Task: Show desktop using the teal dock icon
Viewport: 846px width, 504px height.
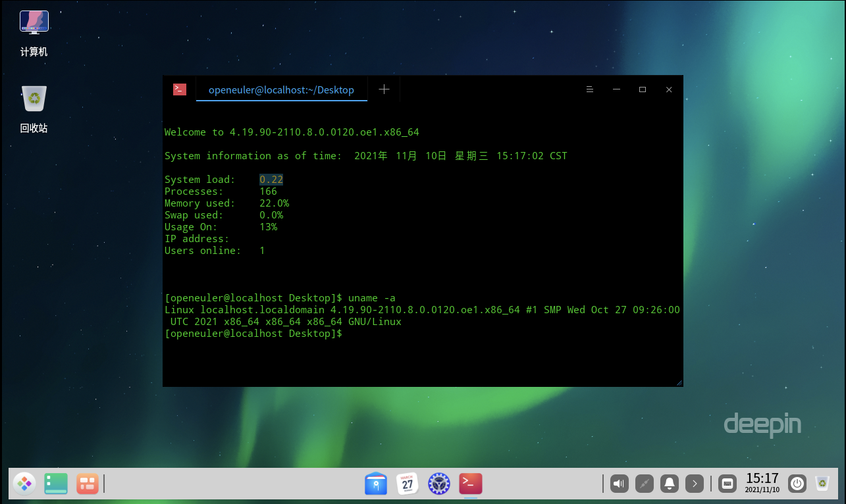Action: pos(56,484)
